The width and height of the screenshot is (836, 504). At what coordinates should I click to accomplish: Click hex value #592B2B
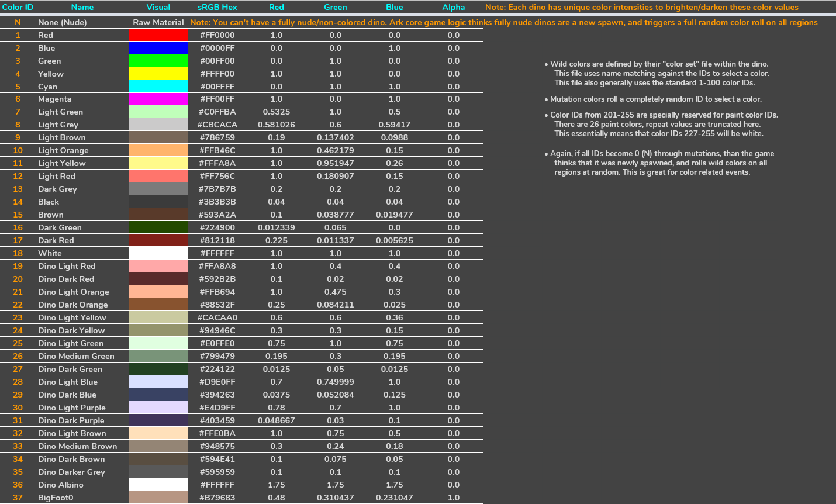(x=217, y=279)
